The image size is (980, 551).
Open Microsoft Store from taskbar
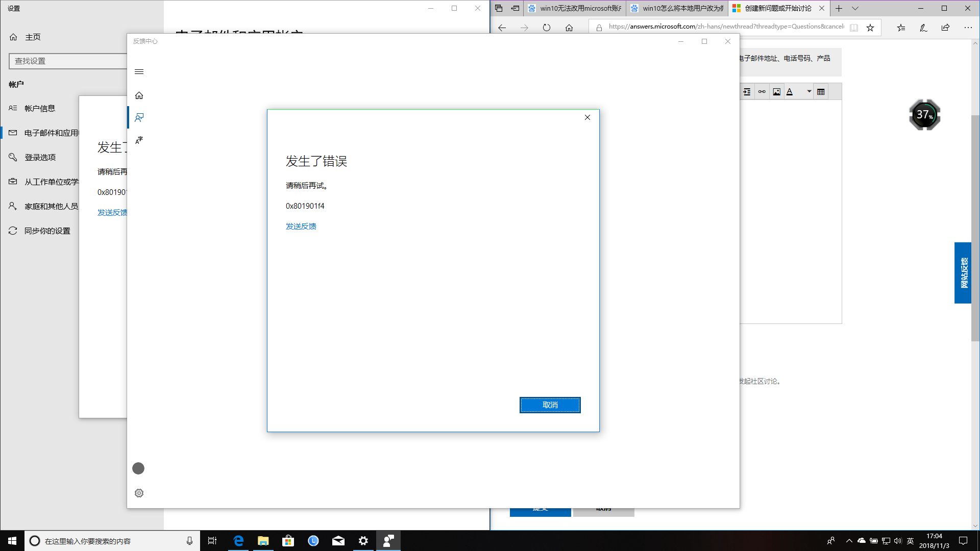coord(288,541)
